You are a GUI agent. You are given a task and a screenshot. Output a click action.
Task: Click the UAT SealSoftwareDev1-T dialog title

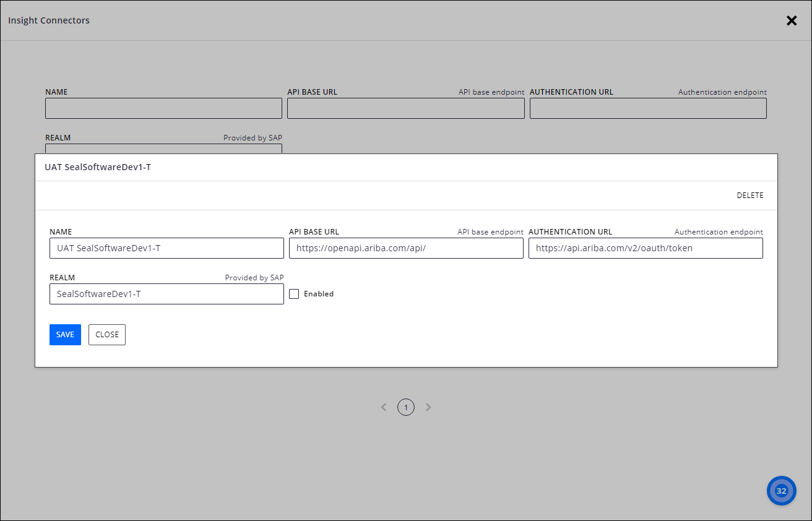(x=98, y=166)
